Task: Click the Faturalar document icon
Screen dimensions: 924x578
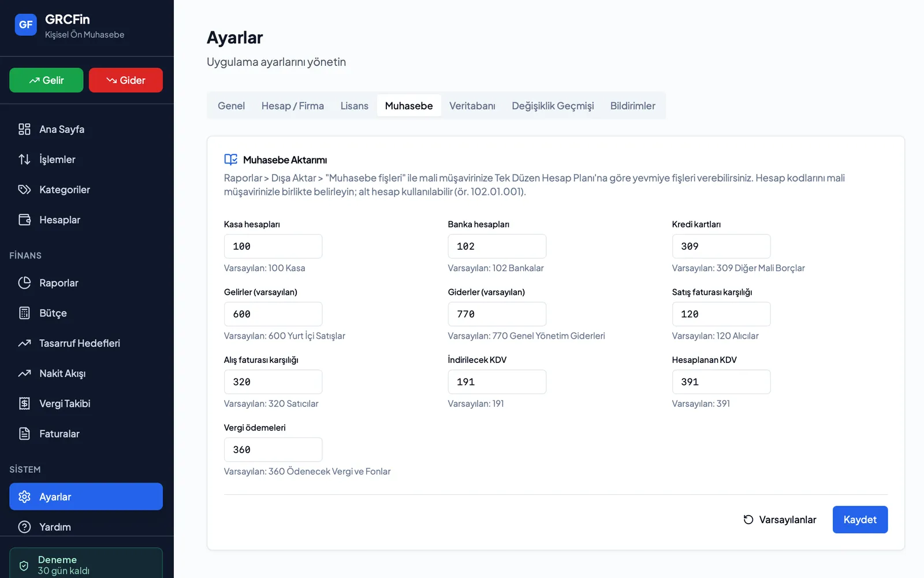Action: (x=24, y=433)
